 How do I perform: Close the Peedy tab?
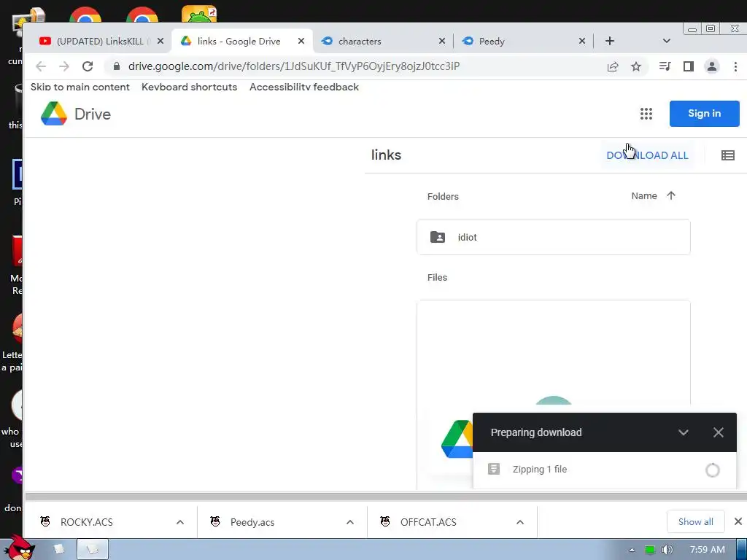[x=581, y=41]
